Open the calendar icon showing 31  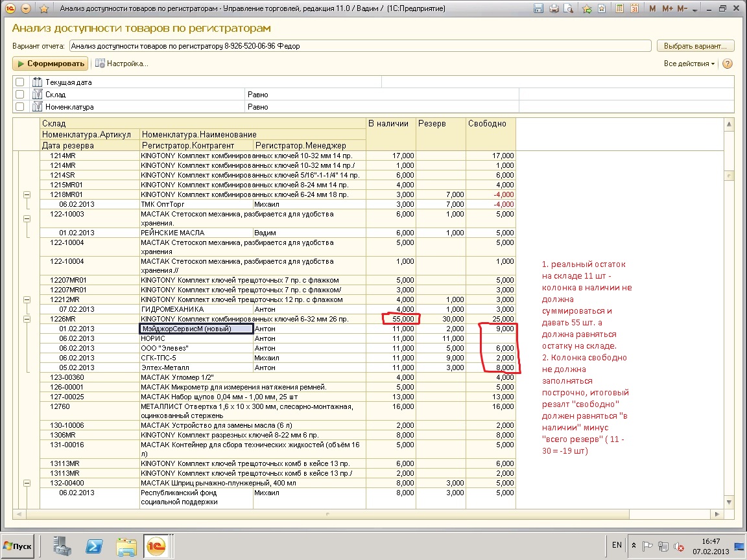[x=634, y=8]
